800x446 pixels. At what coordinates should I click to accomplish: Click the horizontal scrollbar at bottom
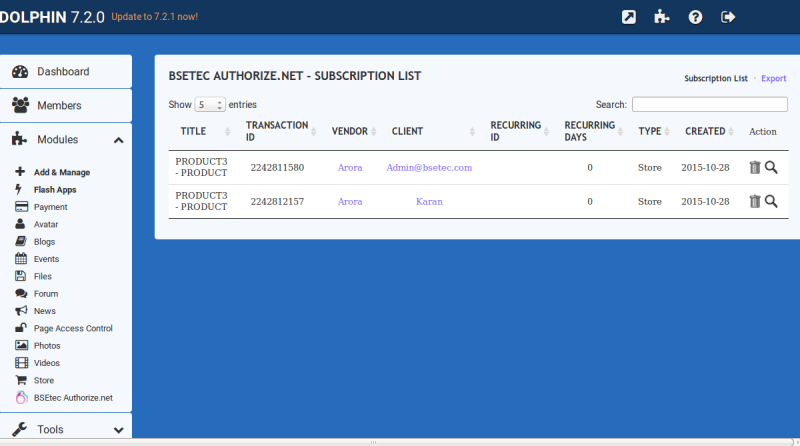point(398,442)
